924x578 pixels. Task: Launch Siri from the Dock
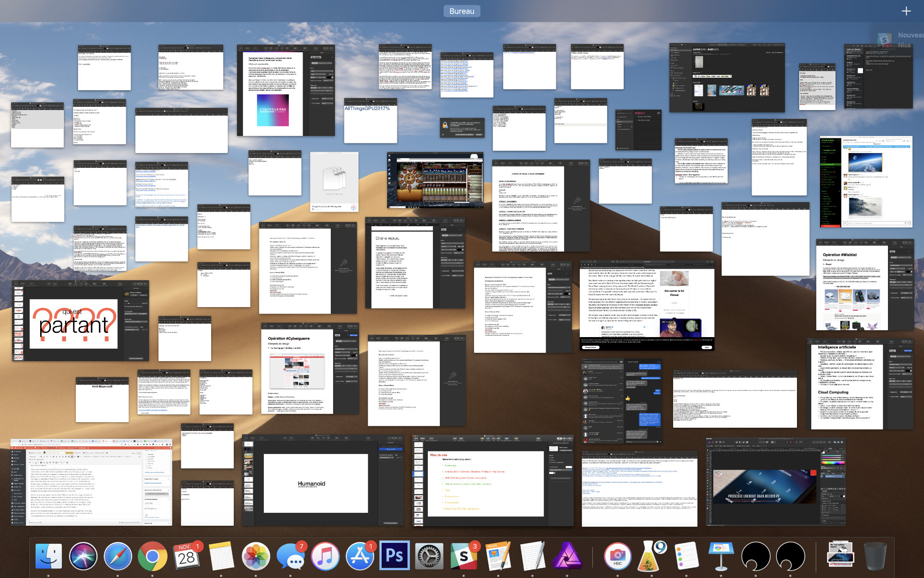83,556
